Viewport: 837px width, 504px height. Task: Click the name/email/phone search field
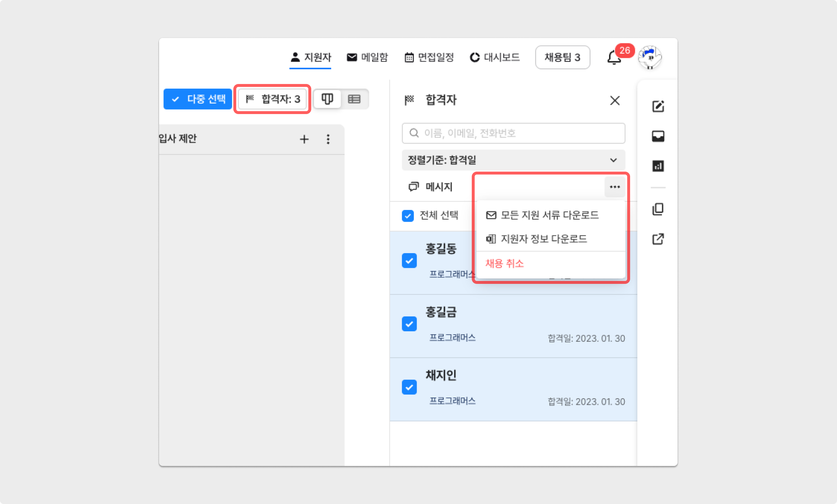pyautogui.click(x=513, y=133)
